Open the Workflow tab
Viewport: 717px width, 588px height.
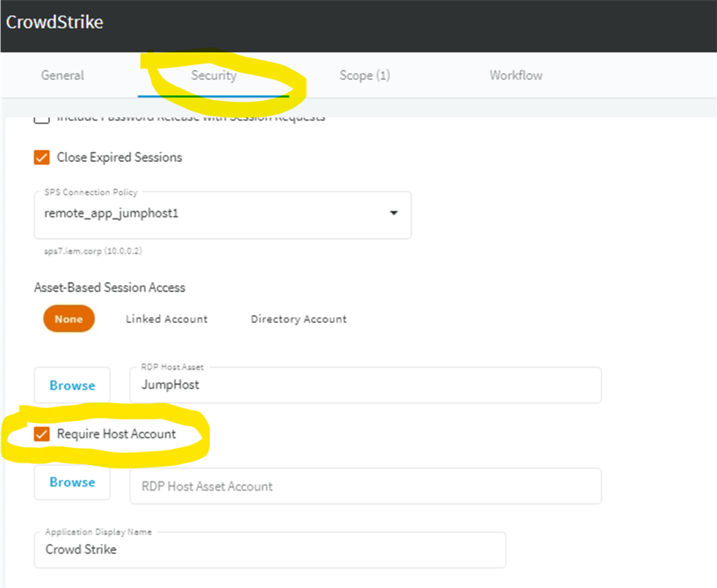[x=516, y=75]
